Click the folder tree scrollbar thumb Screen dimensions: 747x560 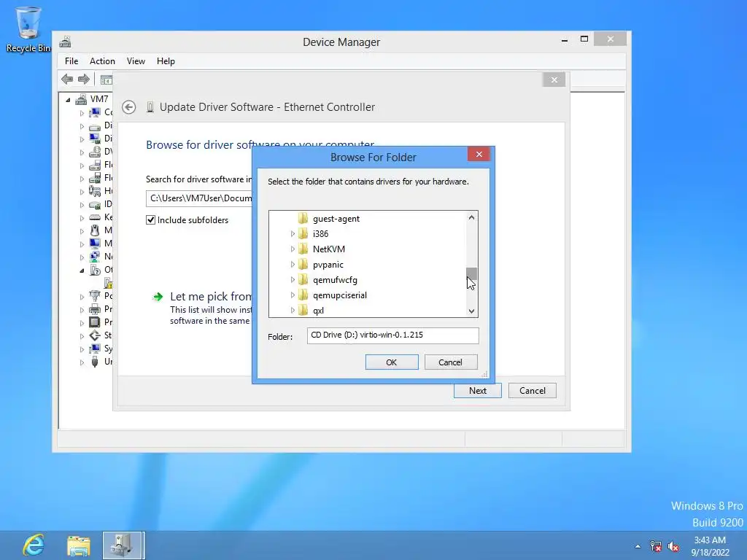472,274
